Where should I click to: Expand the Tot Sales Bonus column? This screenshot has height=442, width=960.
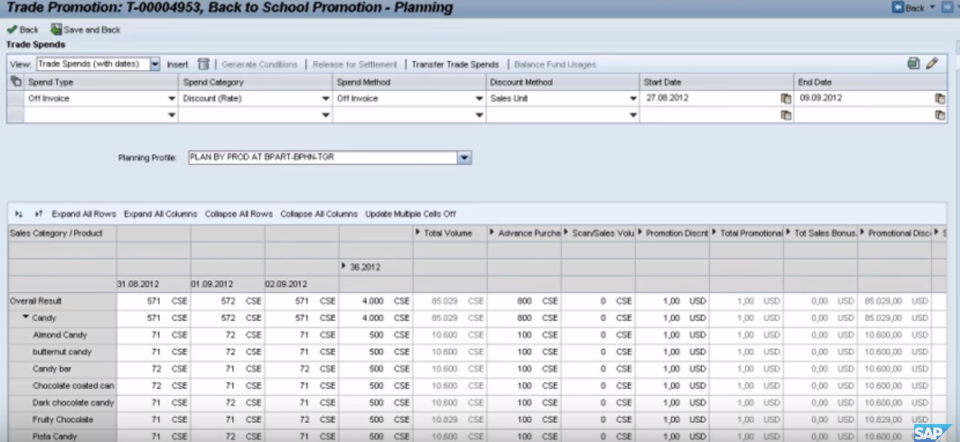click(788, 233)
